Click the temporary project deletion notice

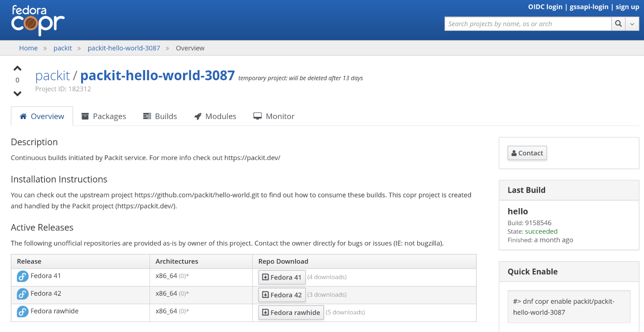[300, 78]
